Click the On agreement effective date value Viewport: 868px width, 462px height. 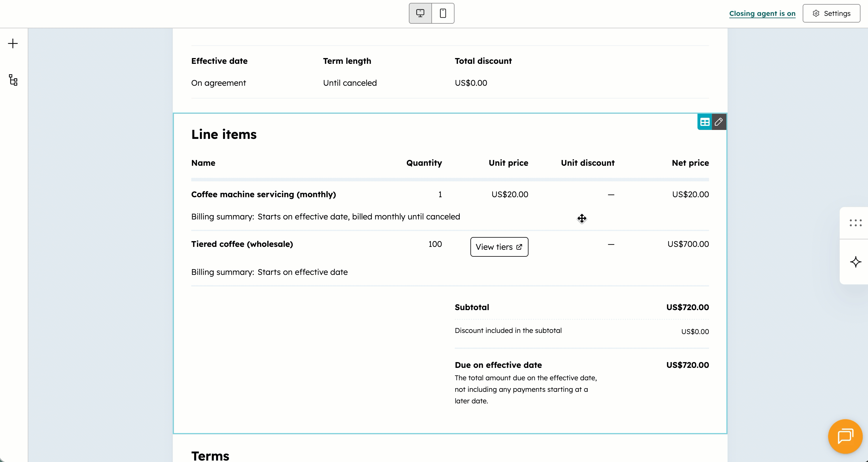(218, 83)
